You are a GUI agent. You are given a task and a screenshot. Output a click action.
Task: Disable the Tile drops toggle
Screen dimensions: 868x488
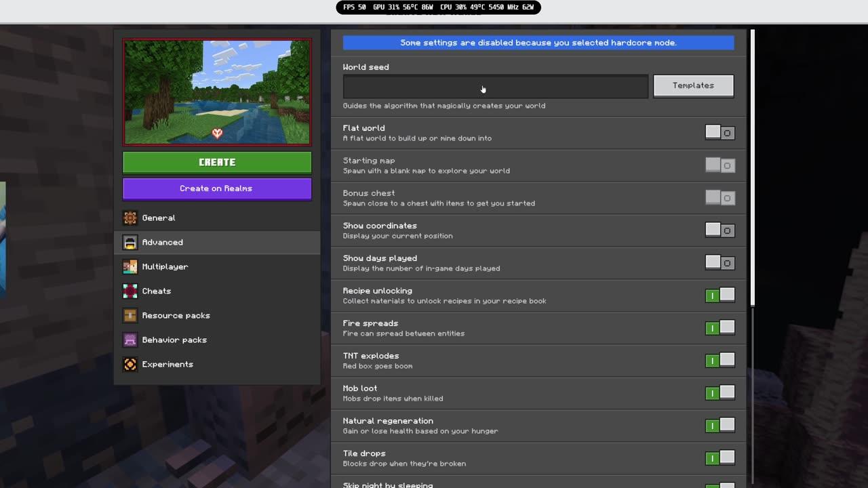(x=719, y=458)
